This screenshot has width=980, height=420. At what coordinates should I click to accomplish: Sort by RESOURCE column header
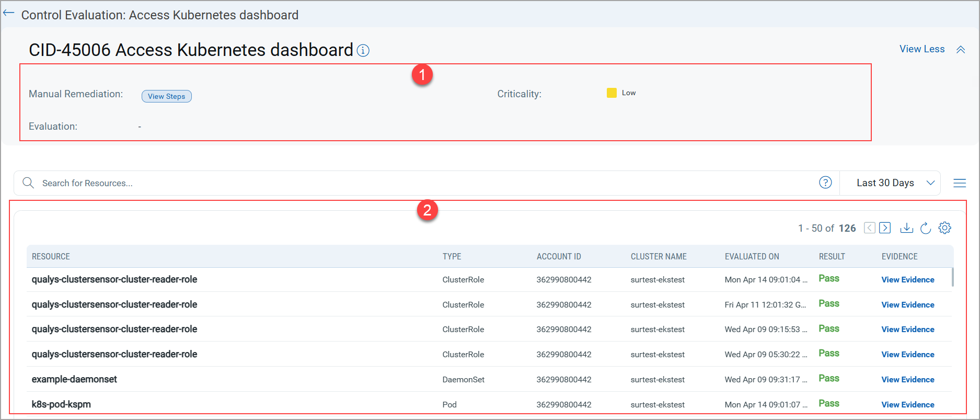point(51,256)
